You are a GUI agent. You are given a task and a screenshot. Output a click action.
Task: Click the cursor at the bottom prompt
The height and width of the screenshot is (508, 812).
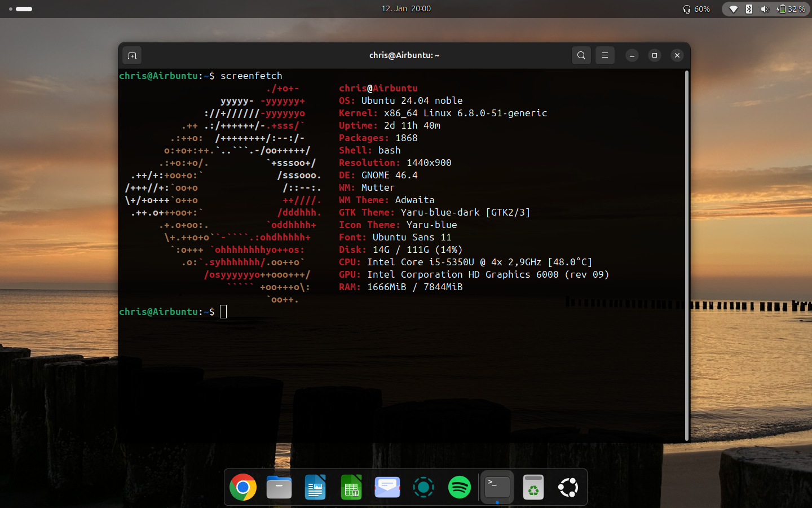coord(223,312)
